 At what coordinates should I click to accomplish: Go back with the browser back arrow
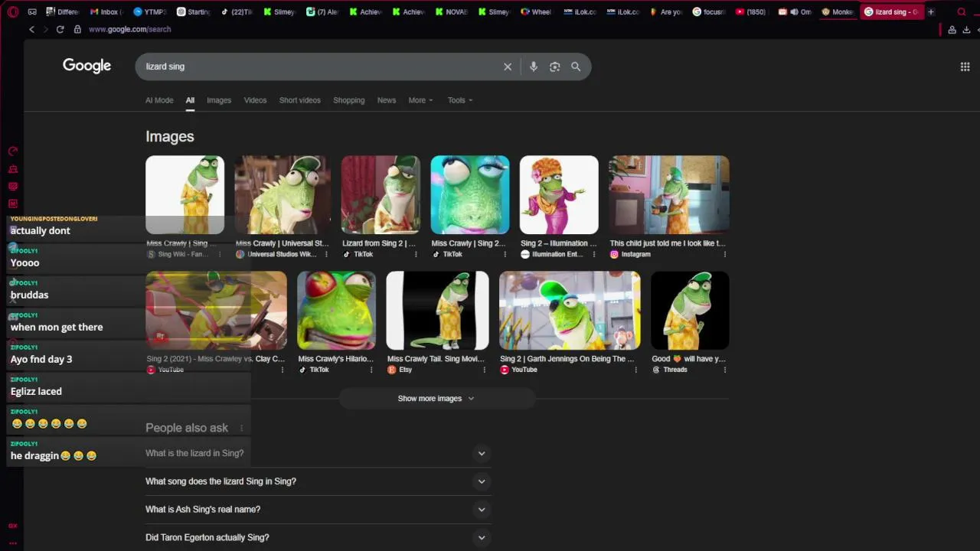point(31,29)
